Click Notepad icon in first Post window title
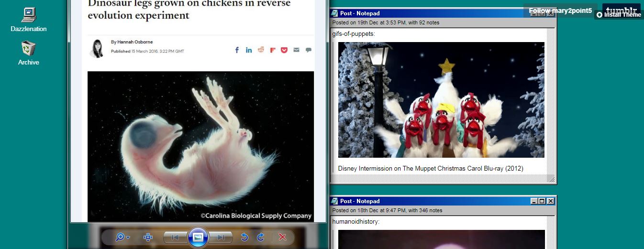This screenshot has height=249, width=644. pos(335,13)
